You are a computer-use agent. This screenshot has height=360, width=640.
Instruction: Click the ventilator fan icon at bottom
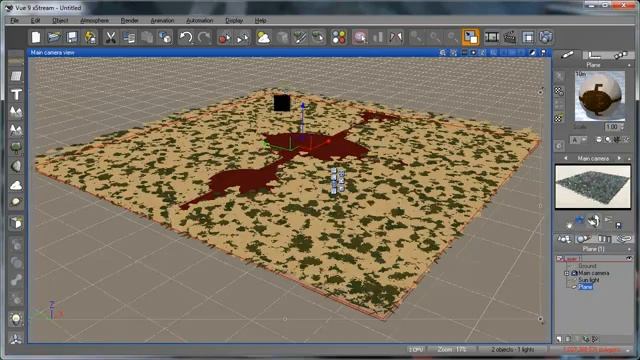16,338
